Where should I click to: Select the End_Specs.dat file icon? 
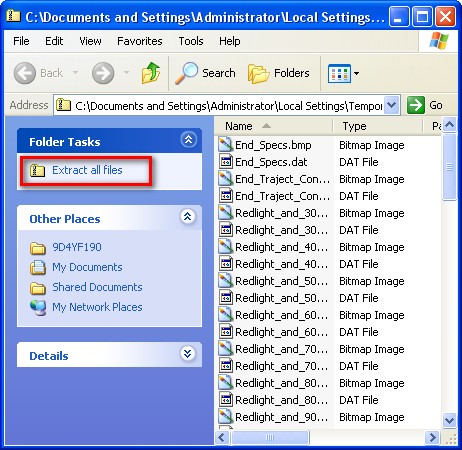225,162
